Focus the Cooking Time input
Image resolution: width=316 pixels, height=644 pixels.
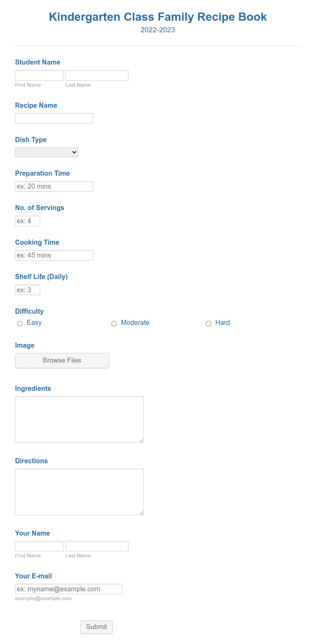(54, 255)
